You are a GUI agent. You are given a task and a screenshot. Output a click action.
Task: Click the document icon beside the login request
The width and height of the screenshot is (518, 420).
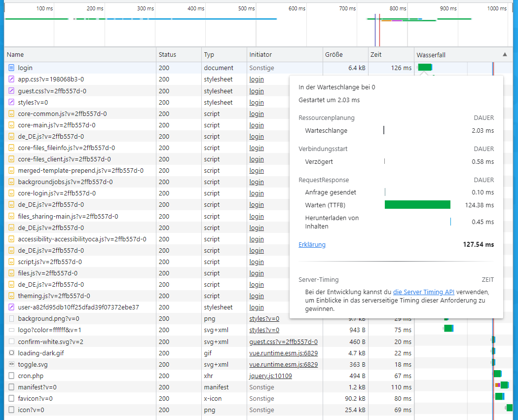coord(11,68)
